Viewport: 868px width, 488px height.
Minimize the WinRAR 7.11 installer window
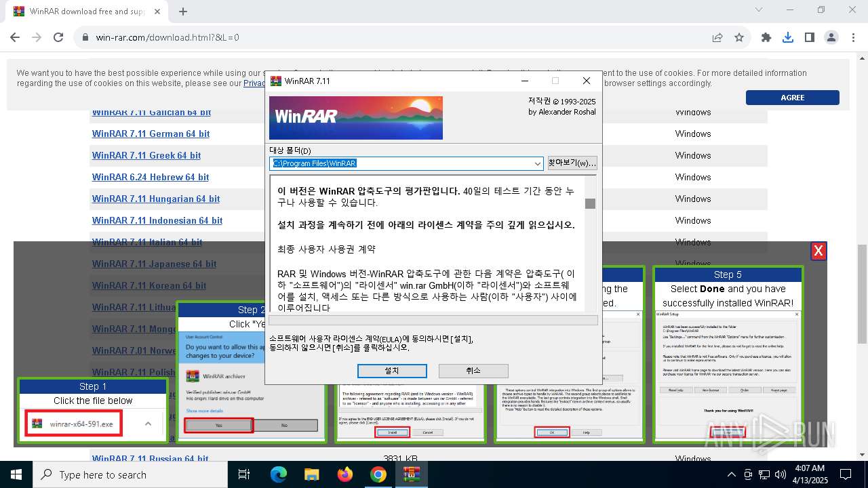pyautogui.click(x=525, y=81)
